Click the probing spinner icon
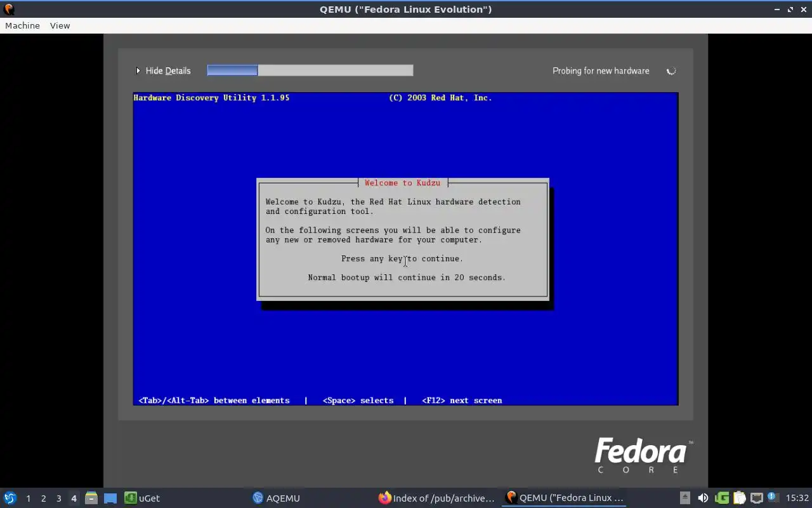 (x=671, y=71)
